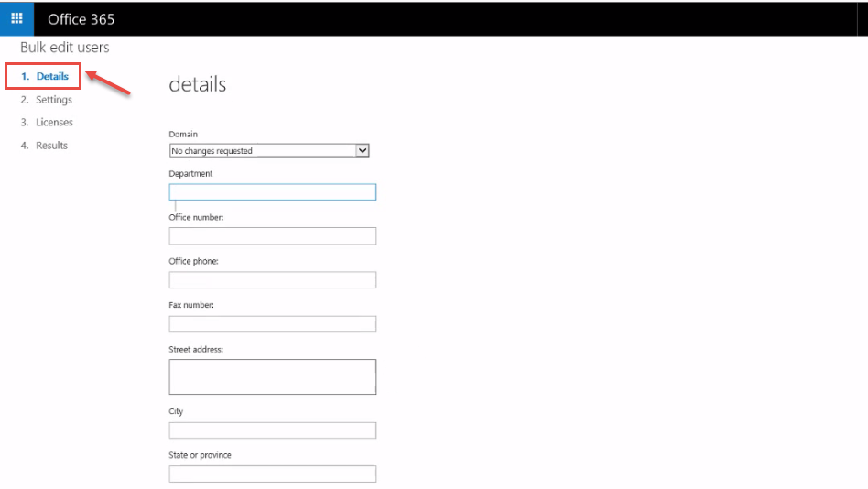
Task: Click the Fax number field
Action: tap(272, 324)
